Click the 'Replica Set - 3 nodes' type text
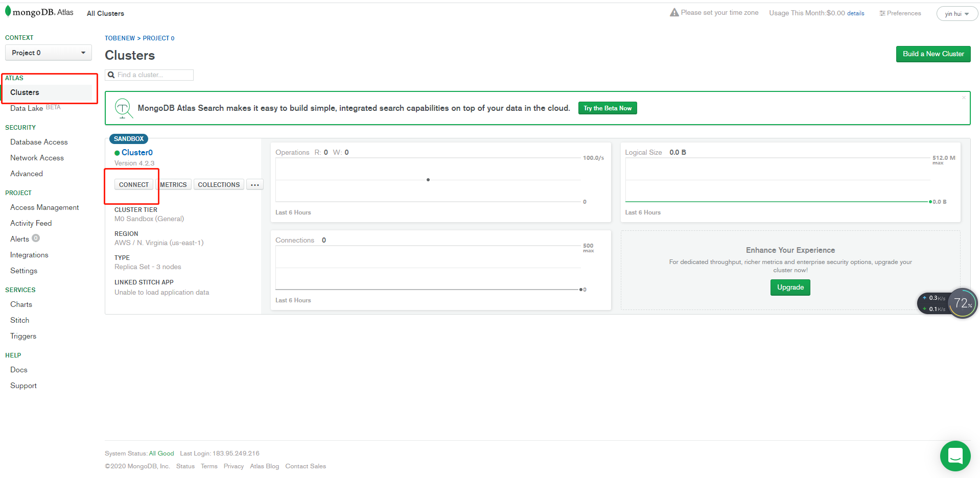The width and height of the screenshot is (980, 478). point(148,267)
